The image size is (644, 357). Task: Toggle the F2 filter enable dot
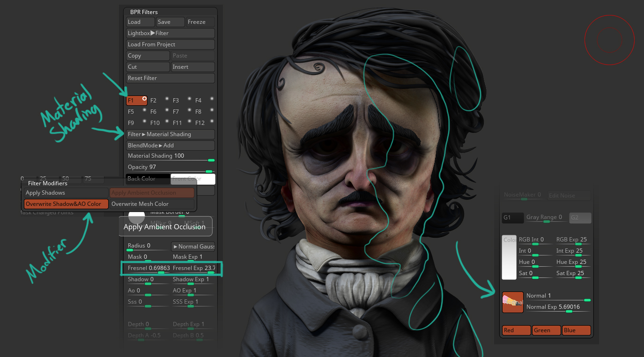(167, 99)
